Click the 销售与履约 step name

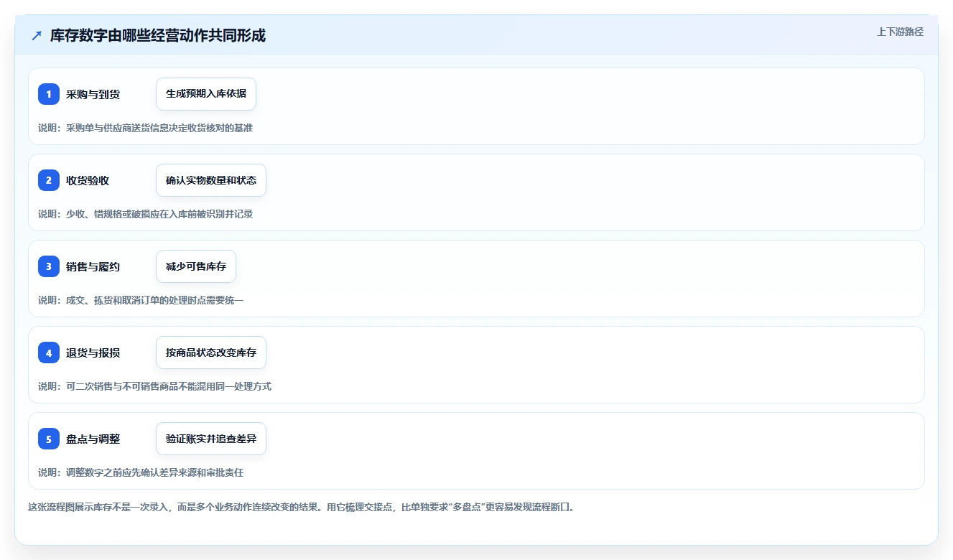click(x=93, y=266)
